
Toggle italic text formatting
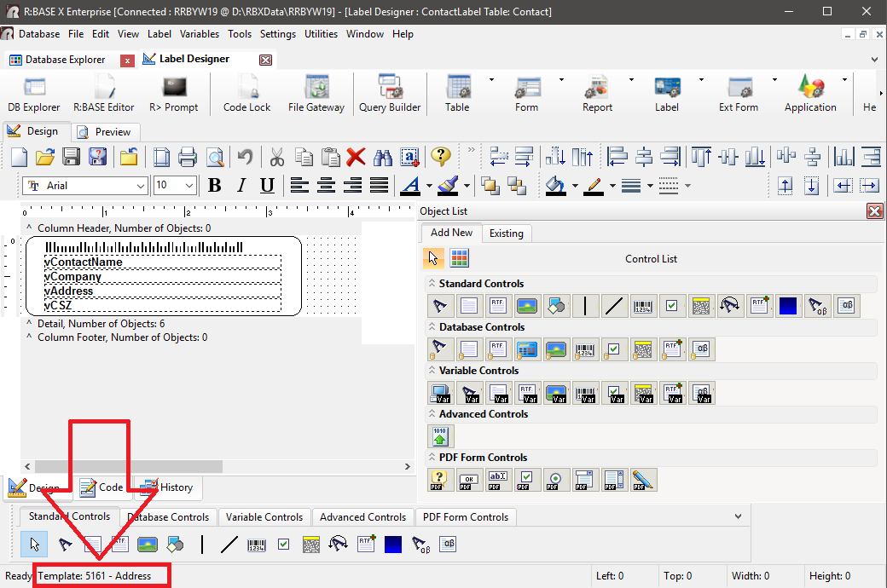pos(241,186)
